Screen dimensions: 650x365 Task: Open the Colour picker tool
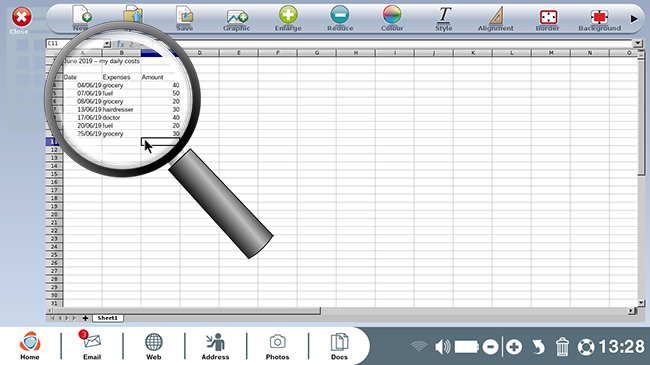coord(392,18)
